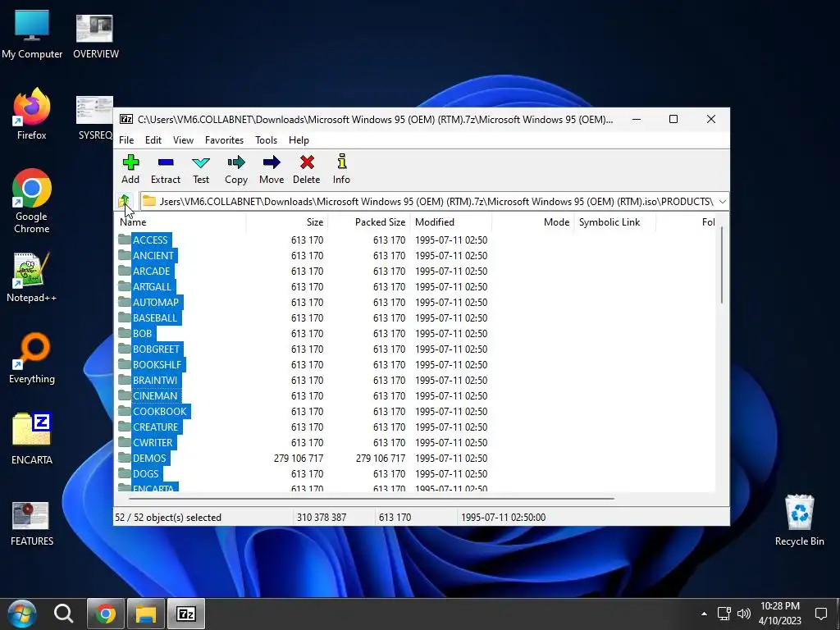
Task: Launch Firefox from desktop
Action: [32, 114]
